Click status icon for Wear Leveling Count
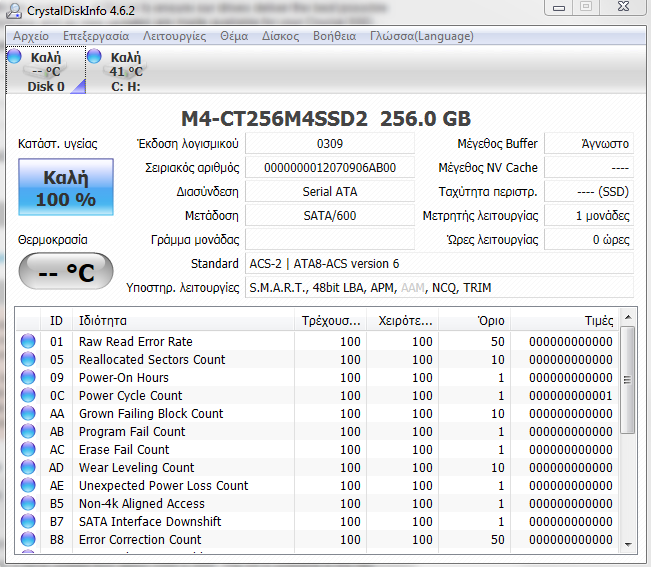 (28, 467)
